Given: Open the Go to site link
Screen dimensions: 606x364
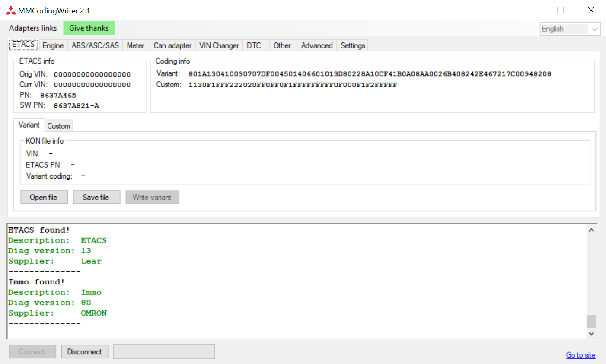Looking at the screenshot, I should (x=580, y=355).
